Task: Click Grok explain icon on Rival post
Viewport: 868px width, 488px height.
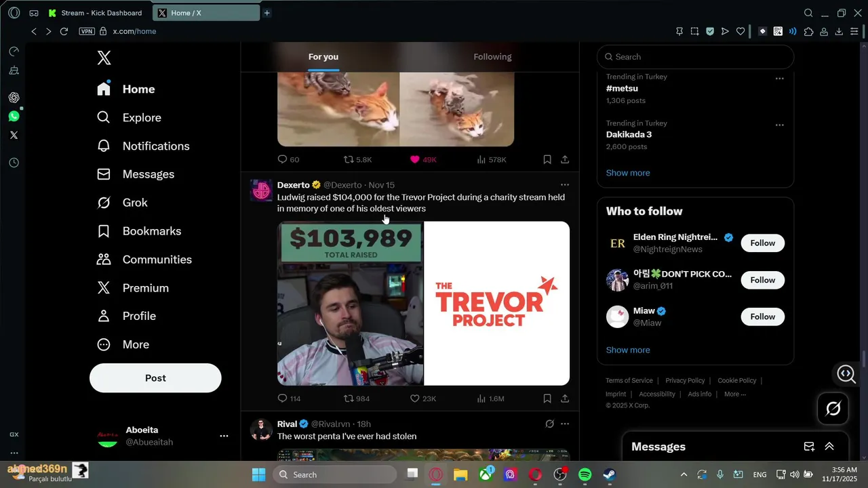Action: (549, 424)
